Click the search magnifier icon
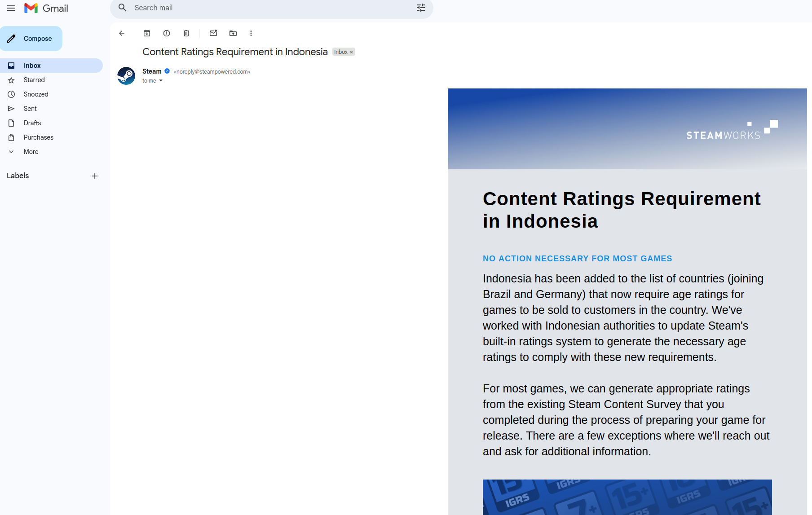Image resolution: width=812 pixels, height=515 pixels. point(122,8)
